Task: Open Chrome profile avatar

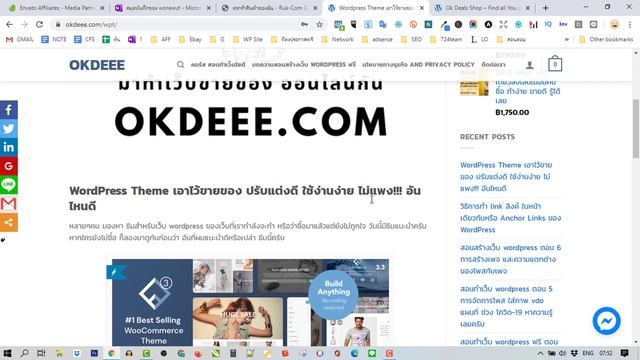Action: [614, 24]
